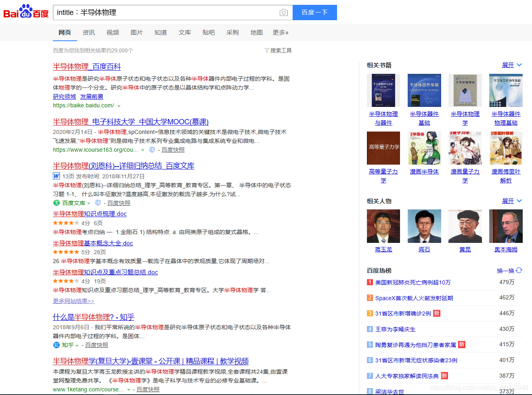Switch to the 图片 tab
This screenshot has width=532, height=395.
[137, 32]
